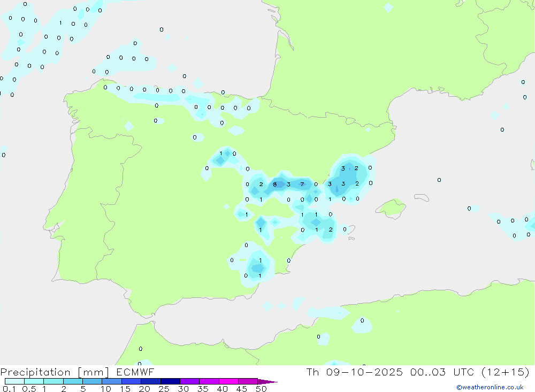
Task: Click the '8' precipitation value on map
Action: (274, 185)
